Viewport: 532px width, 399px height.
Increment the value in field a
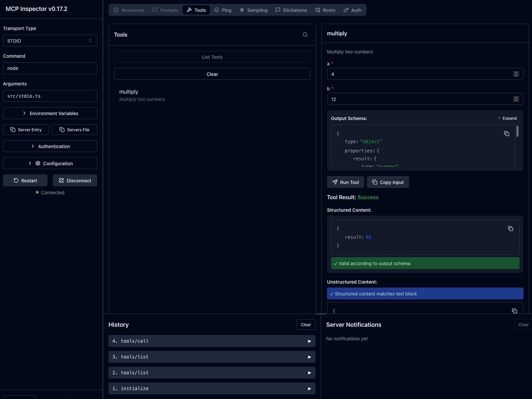[x=516, y=72]
